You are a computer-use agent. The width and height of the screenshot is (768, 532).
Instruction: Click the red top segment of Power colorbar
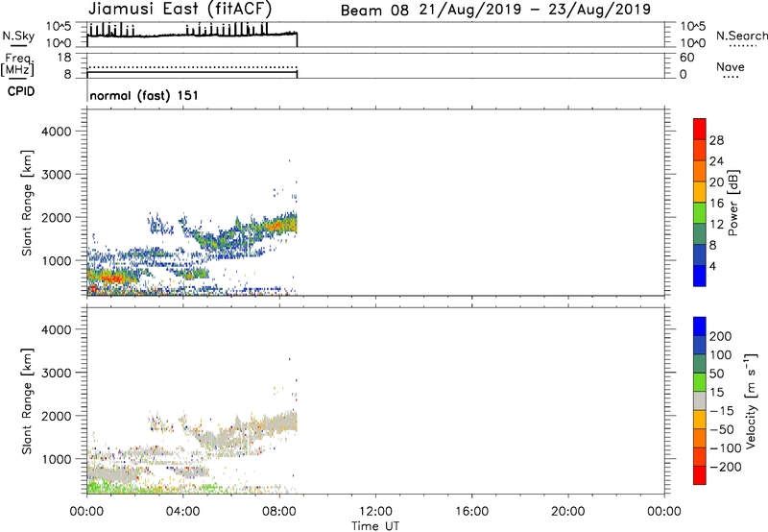pos(700,129)
